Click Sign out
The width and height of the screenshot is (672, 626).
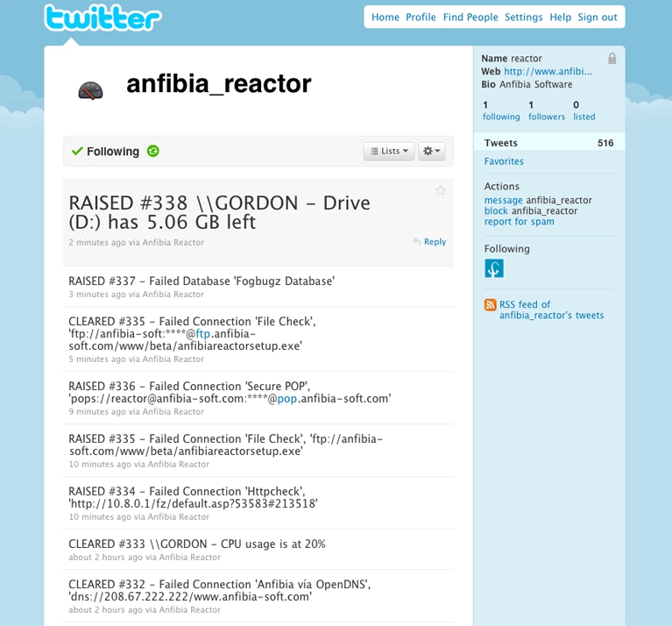(x=598, y=18)
